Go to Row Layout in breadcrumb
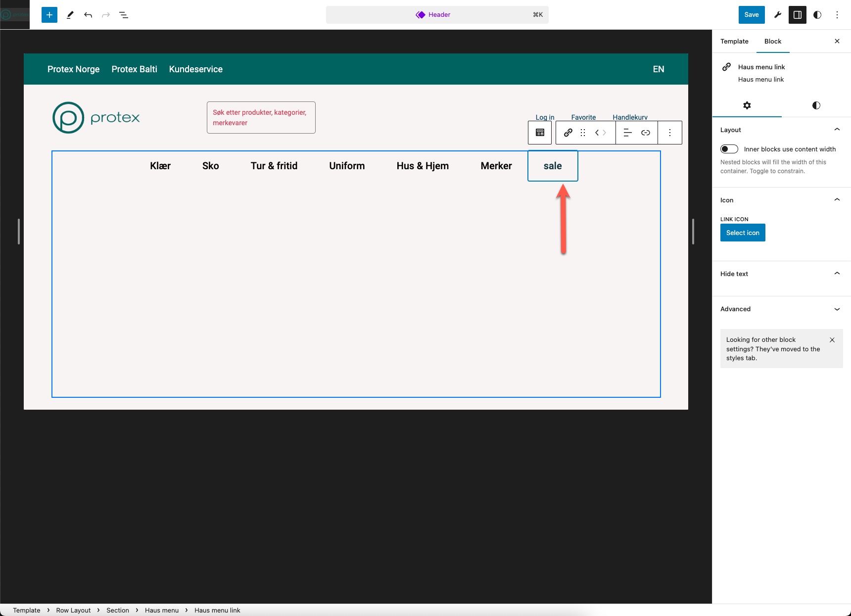The height and width of the screenshot is (616, 851). pos(73,610)
